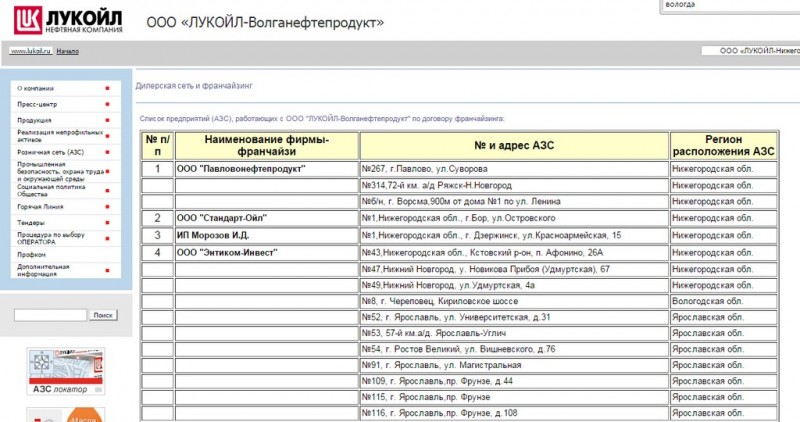The height and width of the screenshot is (422, 800).
Task: Select the Продукция menu item
Action: click(34, 120)
